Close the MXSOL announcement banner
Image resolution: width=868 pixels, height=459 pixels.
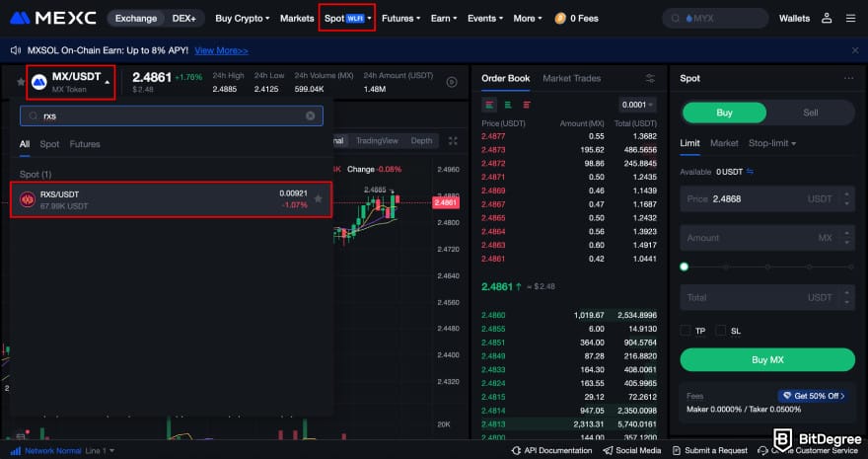[855, 50]
